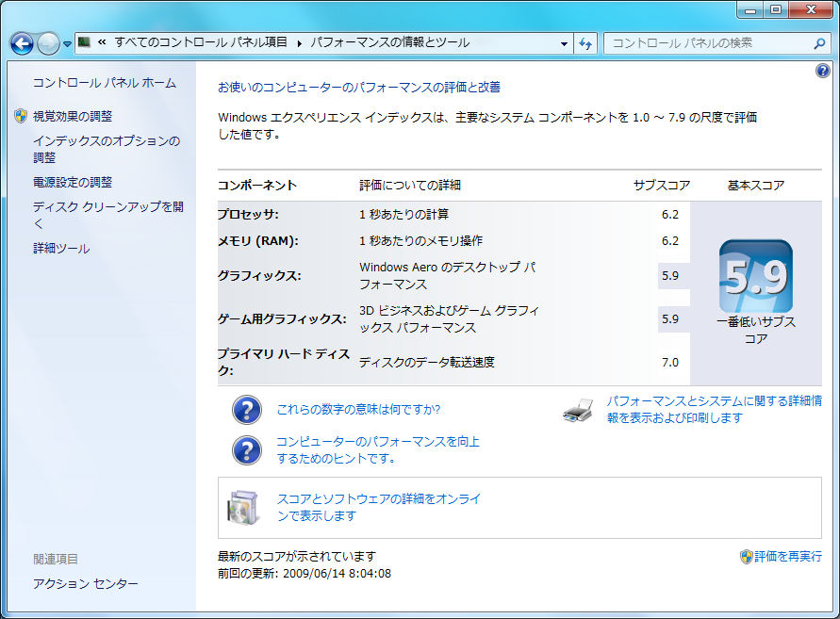Click the refresh button beside address bar
The image size is (840, 619).
click(585, 43)
